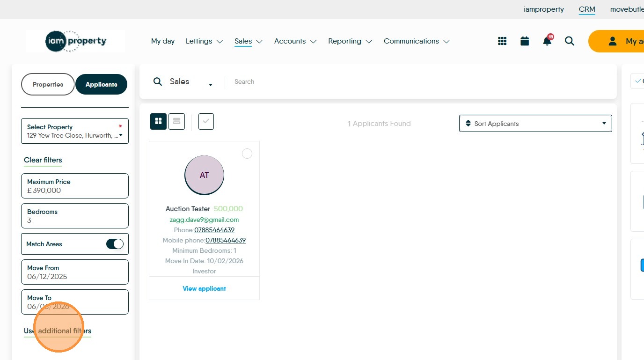Click email zagg.dave9@gmail.com

[204, 220]
